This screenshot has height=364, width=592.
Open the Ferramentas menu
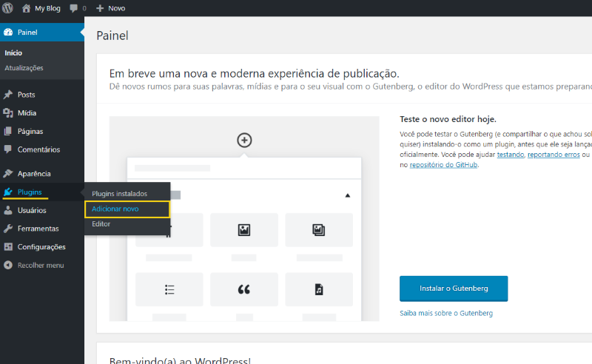[x=38, y=229]
